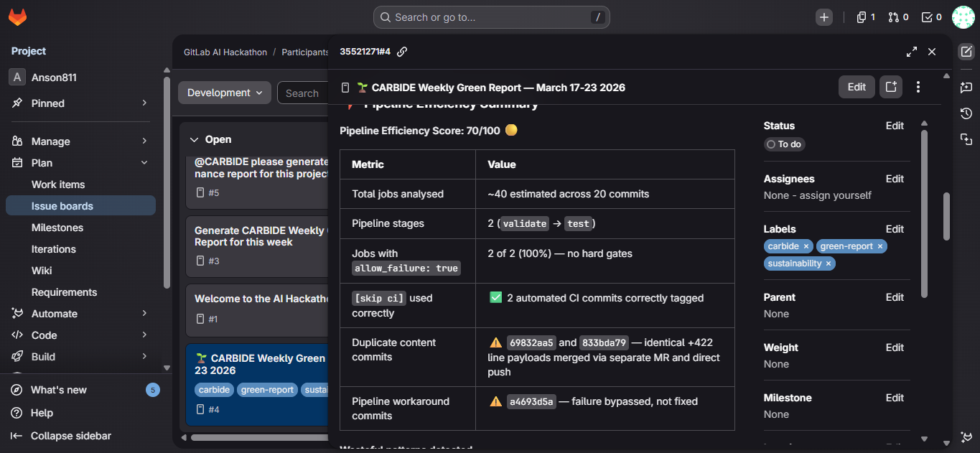Click the more actions kebab menu

(x=918, y=87)
